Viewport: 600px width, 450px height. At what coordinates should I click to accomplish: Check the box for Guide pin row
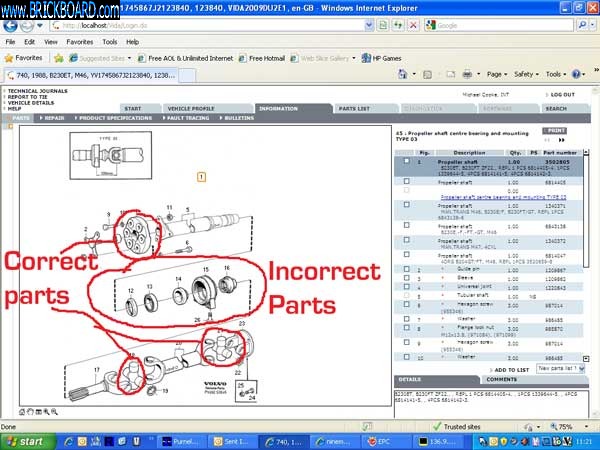406,270
